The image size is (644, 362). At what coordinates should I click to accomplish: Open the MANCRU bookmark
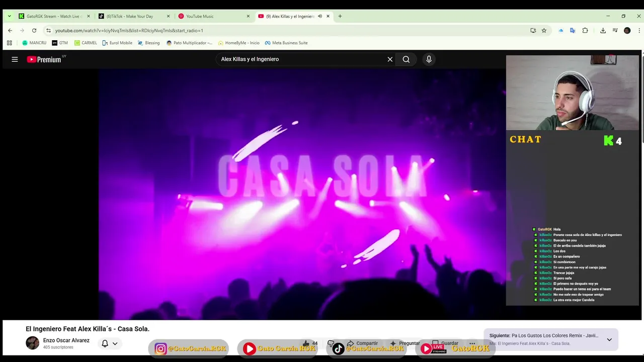(x=34, y=43)
